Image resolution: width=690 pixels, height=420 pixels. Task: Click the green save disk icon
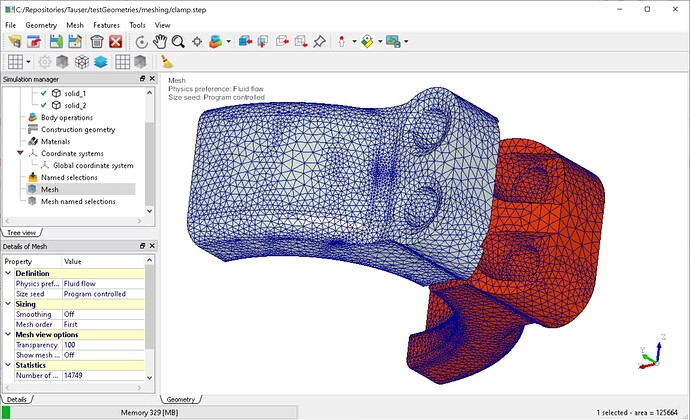click(56, 42)
